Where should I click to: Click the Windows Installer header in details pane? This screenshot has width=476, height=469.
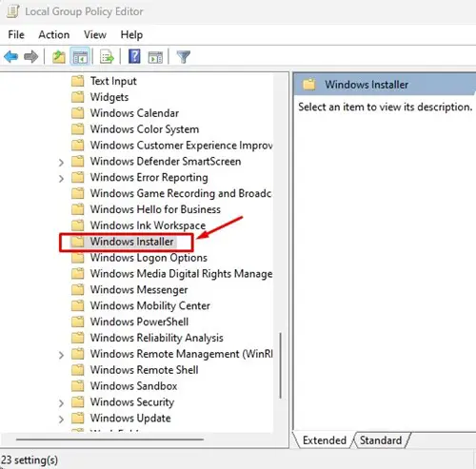367,85
